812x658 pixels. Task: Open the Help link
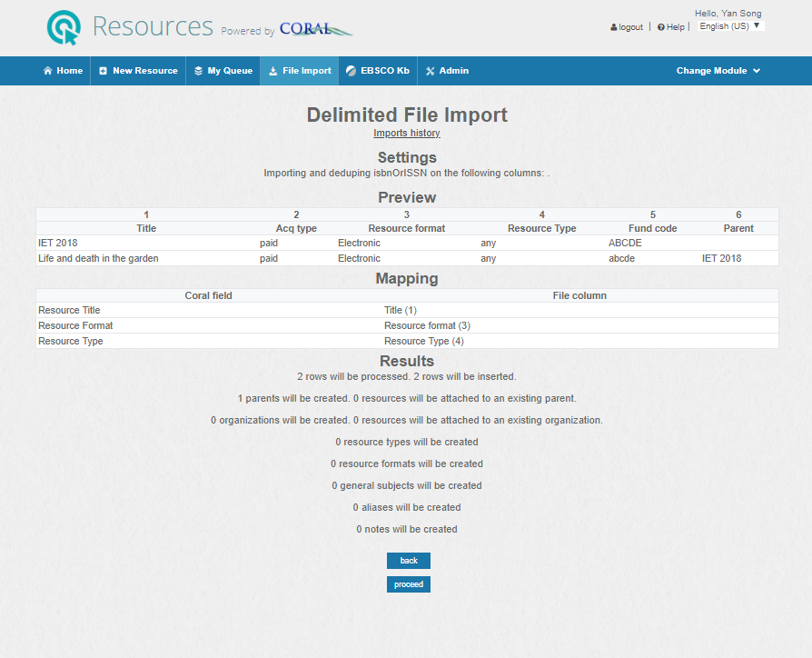[671, 27]
